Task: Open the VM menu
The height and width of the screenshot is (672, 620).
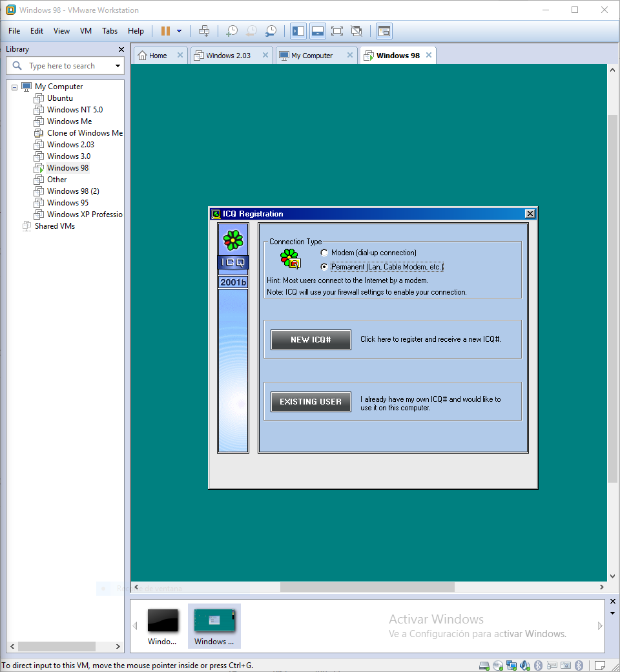Action: click(86, 31)
